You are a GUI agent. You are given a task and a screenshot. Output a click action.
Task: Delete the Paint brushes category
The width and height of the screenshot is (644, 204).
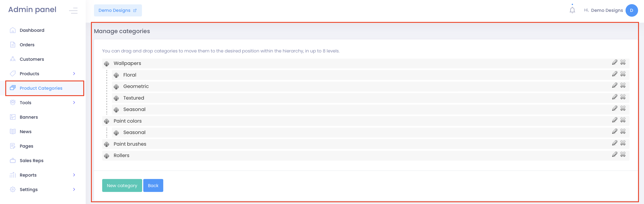(623, 143)
